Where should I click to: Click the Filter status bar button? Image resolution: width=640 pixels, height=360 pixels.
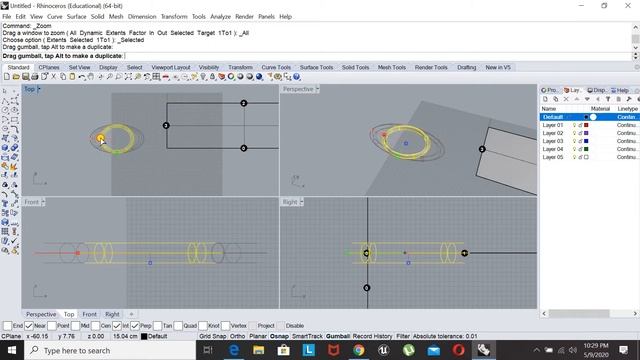point(402,336)
